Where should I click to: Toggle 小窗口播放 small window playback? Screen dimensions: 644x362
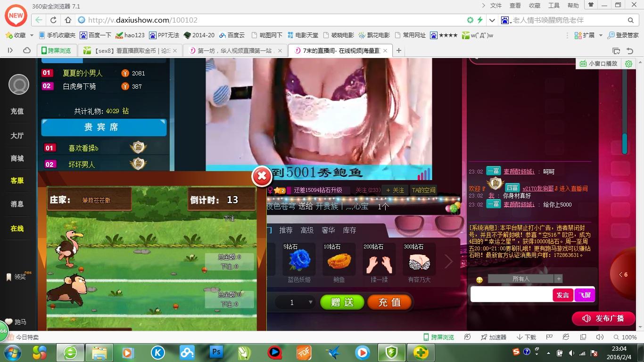coord(599,64)
